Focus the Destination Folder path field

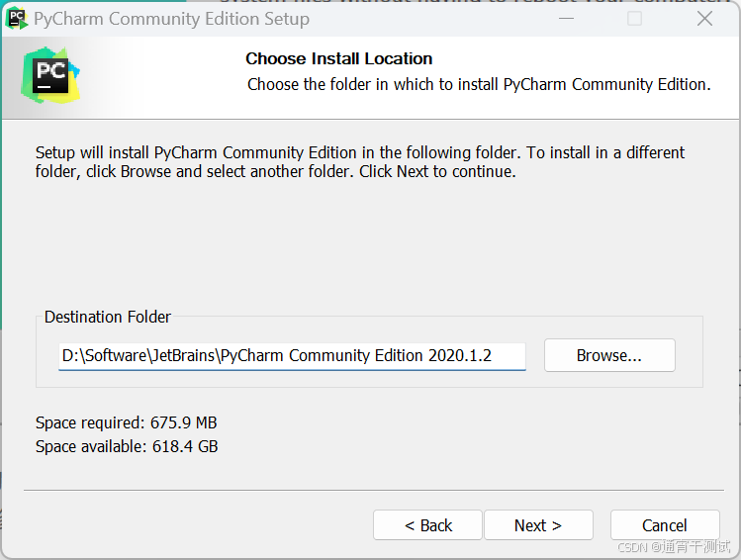click(x=292, y=356)
